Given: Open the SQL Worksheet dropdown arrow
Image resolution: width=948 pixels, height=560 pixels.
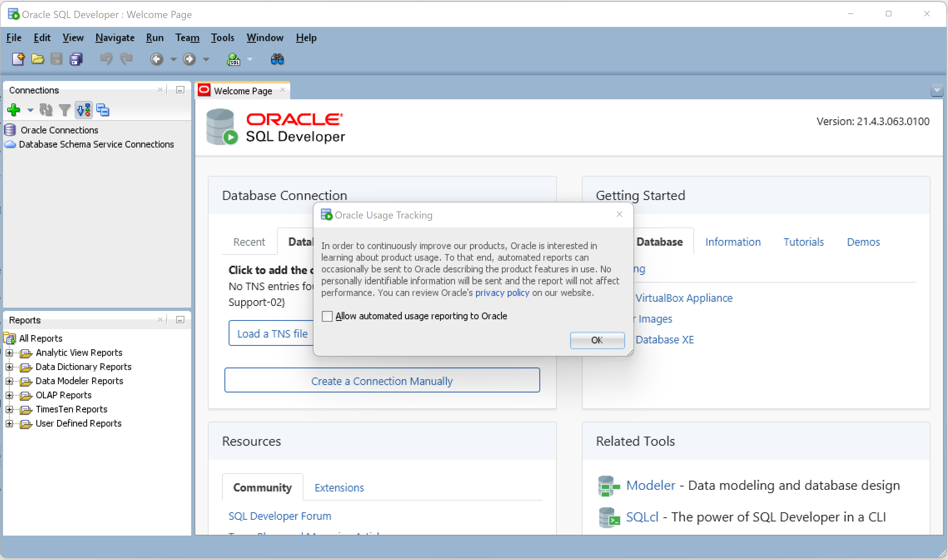Looking at the screenshot, I should 250,59.
